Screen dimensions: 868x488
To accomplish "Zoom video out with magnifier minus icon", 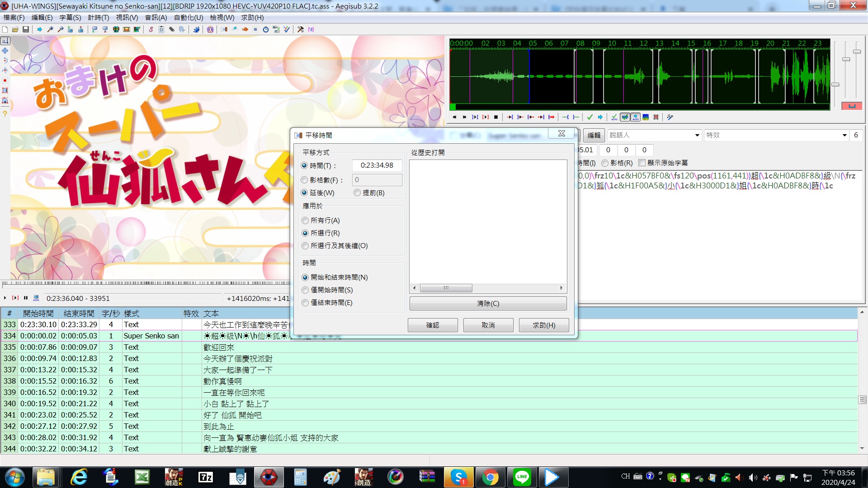I will click(x=61, y=29).
